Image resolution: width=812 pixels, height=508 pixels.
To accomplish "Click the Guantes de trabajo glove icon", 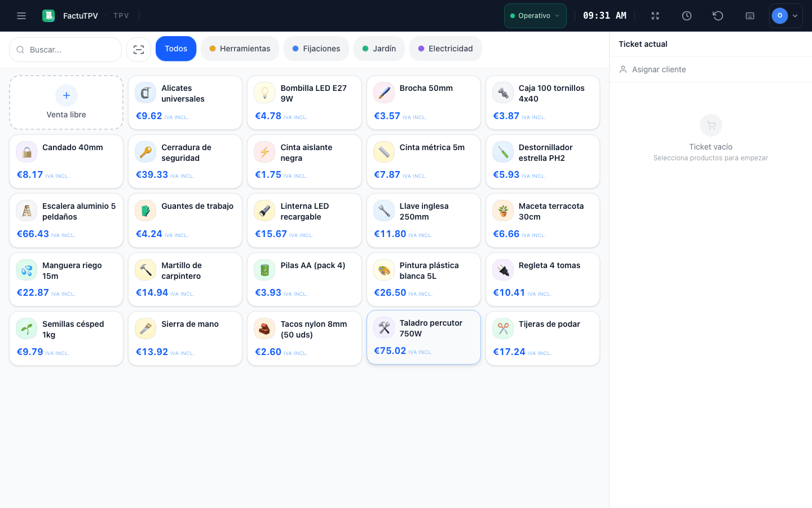I will pyautogui.click(x=145, y=211).
